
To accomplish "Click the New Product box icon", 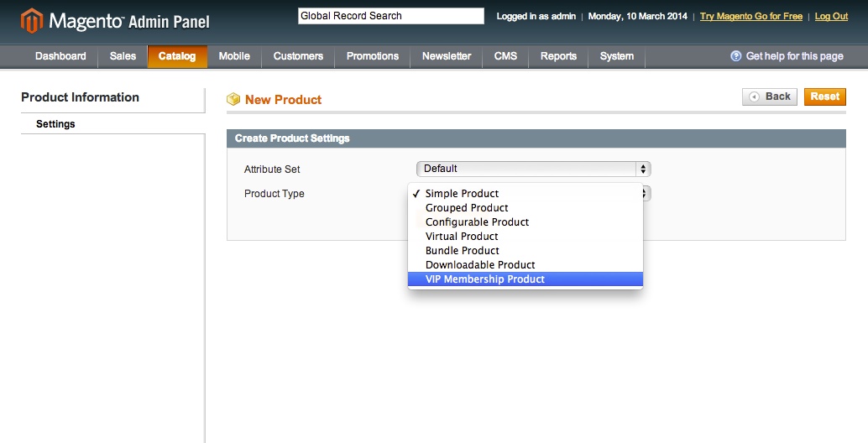I will (x=233, y=100).
